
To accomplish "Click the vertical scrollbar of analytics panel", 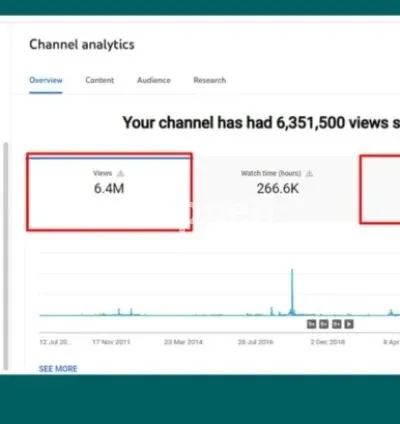I will (x=5, y=256).
